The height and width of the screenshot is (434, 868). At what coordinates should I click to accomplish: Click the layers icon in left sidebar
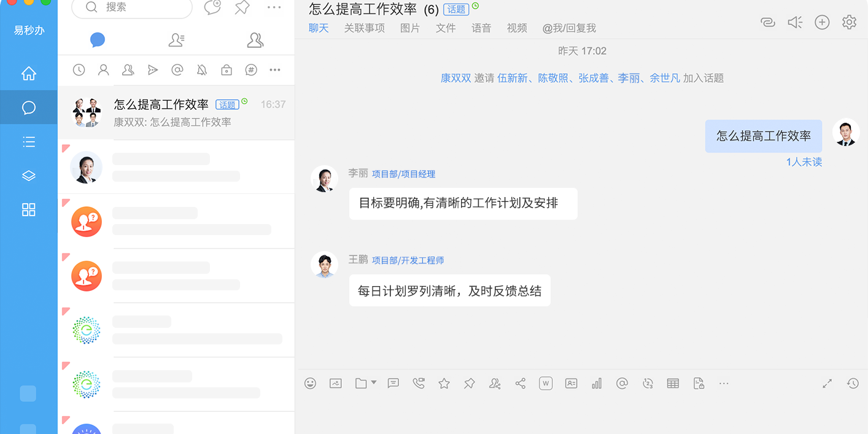coord(29,176)
